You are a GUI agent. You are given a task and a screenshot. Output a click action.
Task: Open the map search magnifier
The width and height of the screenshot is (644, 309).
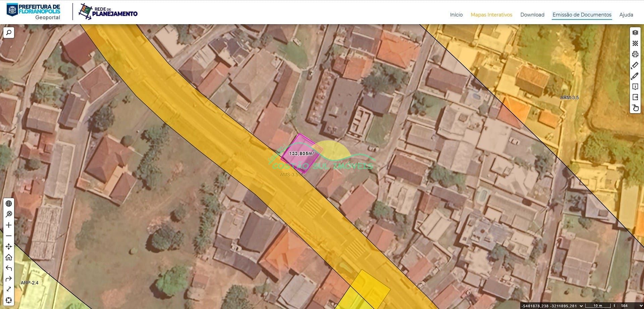tap(9, 33)
